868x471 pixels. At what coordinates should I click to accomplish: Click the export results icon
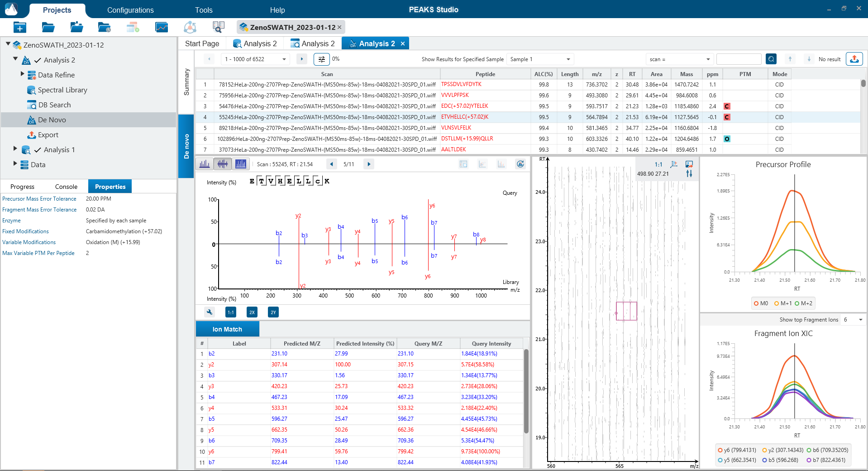click(854, 59)
